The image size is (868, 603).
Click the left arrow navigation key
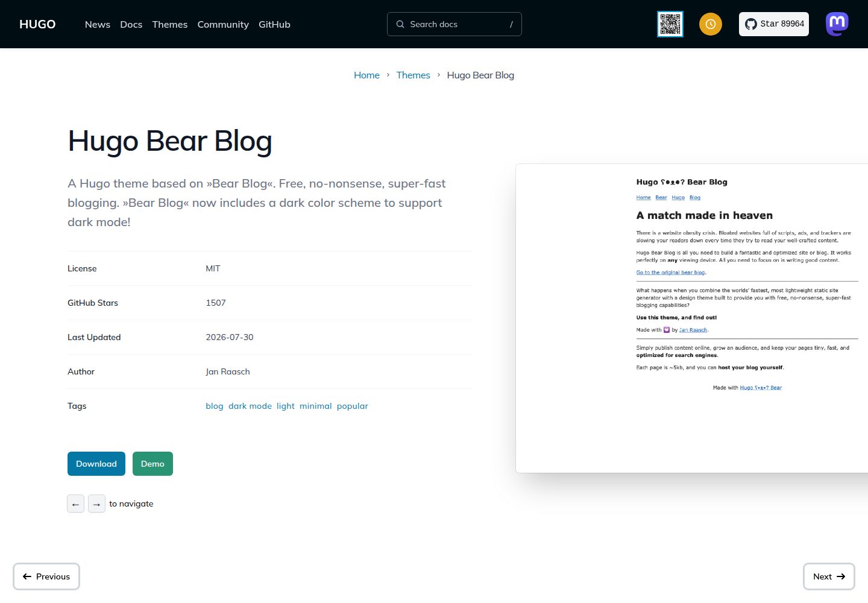[x=75, y=504]
